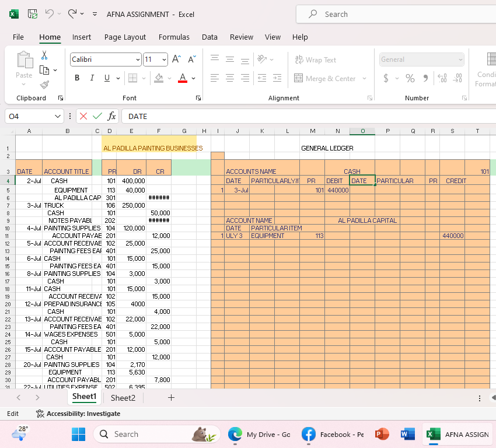Screen dimensions: 496x448
Task: Switch to the Page Layout tab
Action: (125, 37)
